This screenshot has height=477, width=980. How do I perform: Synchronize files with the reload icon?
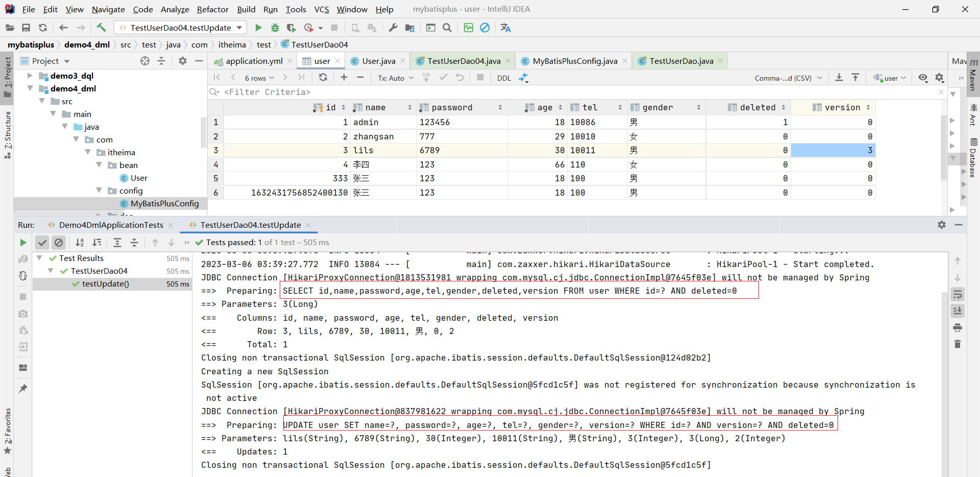(x=43, y=28)
